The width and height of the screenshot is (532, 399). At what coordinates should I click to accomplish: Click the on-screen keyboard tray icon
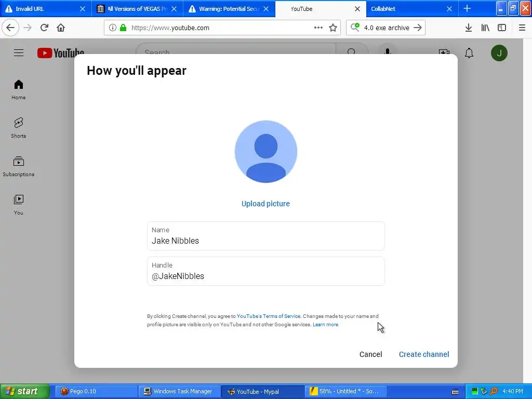tap(455, 392)
